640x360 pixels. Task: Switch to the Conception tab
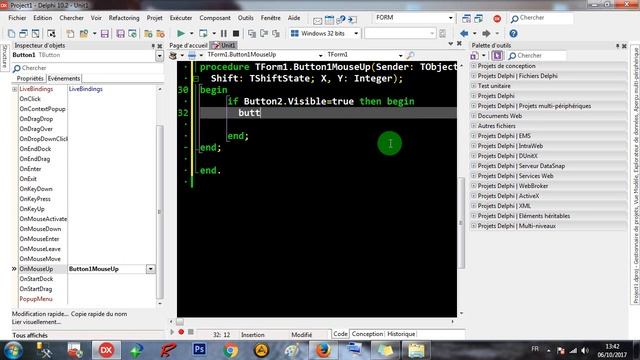pyautogui.click(x=367, y=334)
